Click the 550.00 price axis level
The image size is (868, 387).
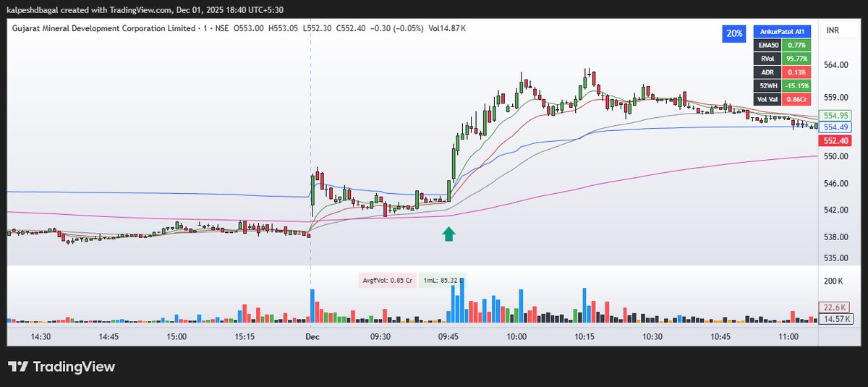click(835, 156)
